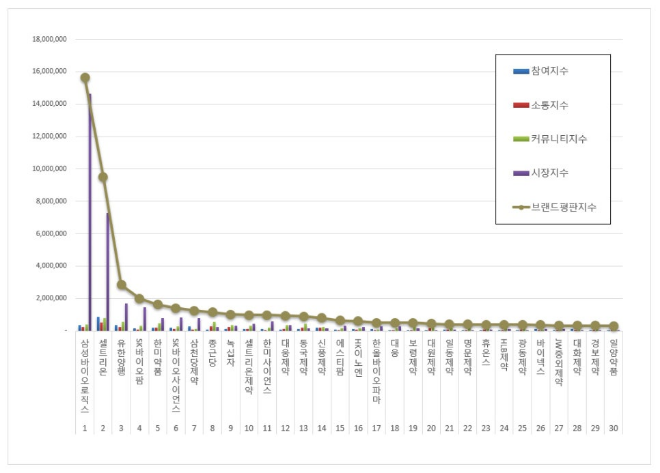Click the 참여지수 blue legend swatch
660x473 pixels.
[520, 71]
